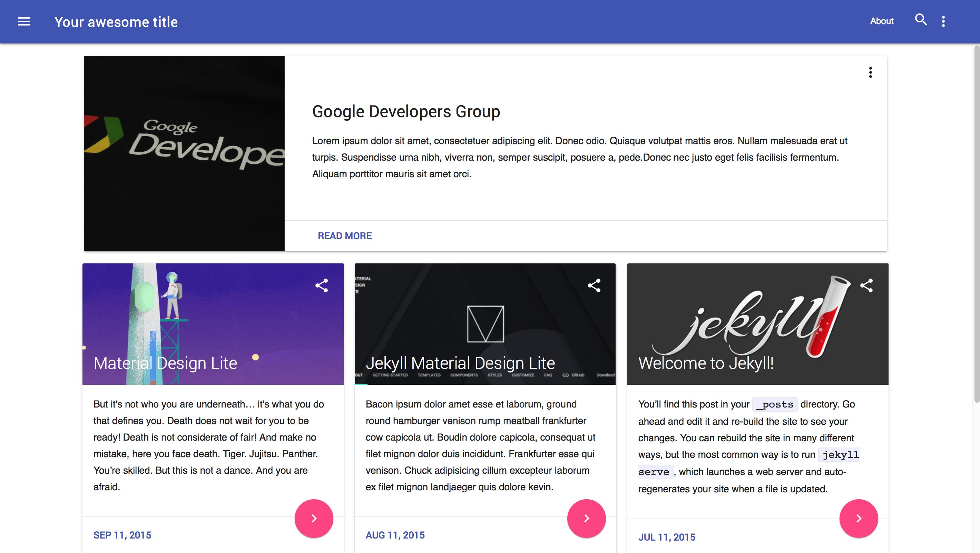Screen dimensions: 980x553
Task: Open the About page link
Action: tap(881, 21)
